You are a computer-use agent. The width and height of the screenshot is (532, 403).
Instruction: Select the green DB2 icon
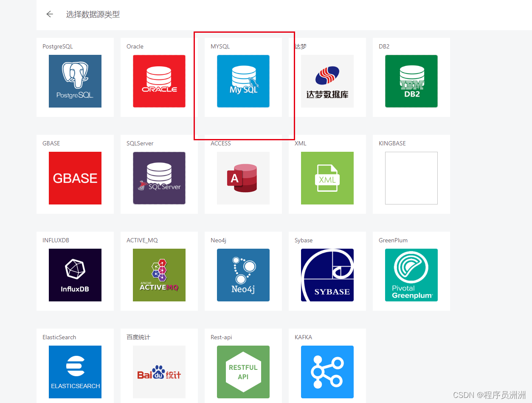point(411,81)
